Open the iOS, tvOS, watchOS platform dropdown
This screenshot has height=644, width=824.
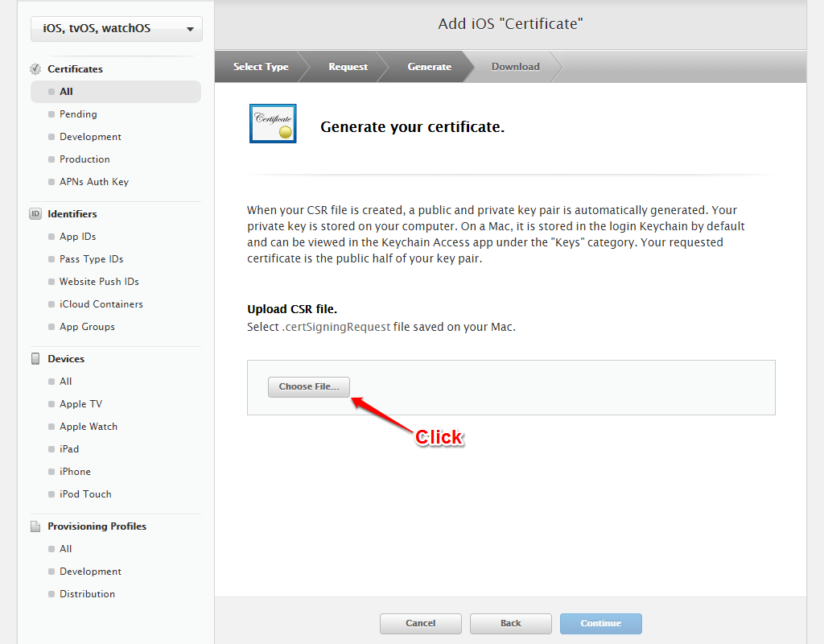[x=116, y=28]
